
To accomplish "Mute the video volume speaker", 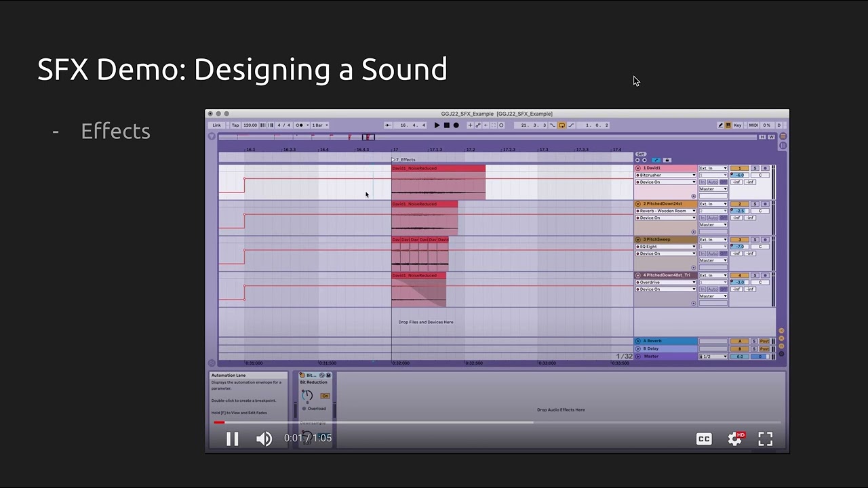I will pyautogui.click(x=264, y=439).
